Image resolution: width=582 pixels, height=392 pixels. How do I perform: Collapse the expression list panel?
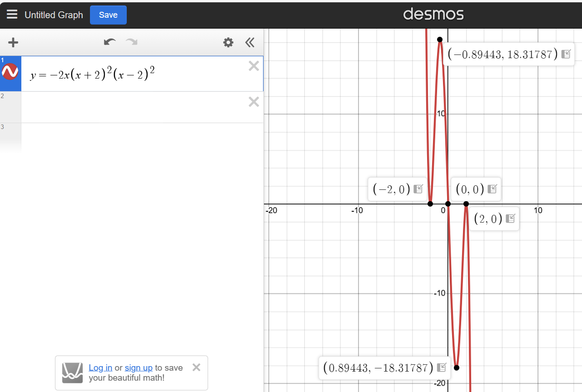(249, 43)
